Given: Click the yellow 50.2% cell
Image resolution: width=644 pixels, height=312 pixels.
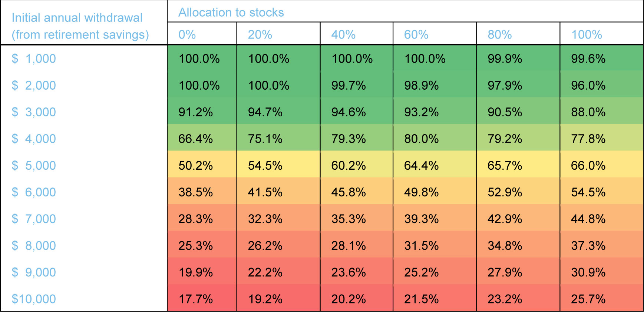Looking at the screenshot, I should pyautogui.click(x=196, y=165).
